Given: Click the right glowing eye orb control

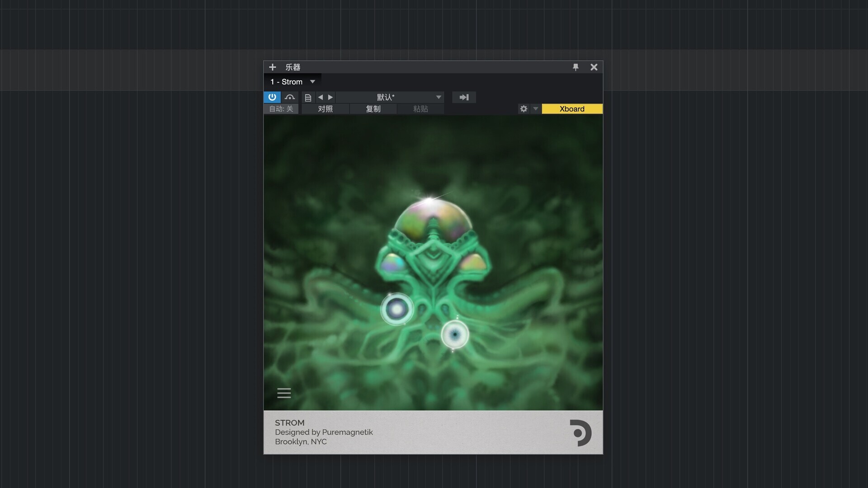Looking at the screenshot, I should [455, 334].
